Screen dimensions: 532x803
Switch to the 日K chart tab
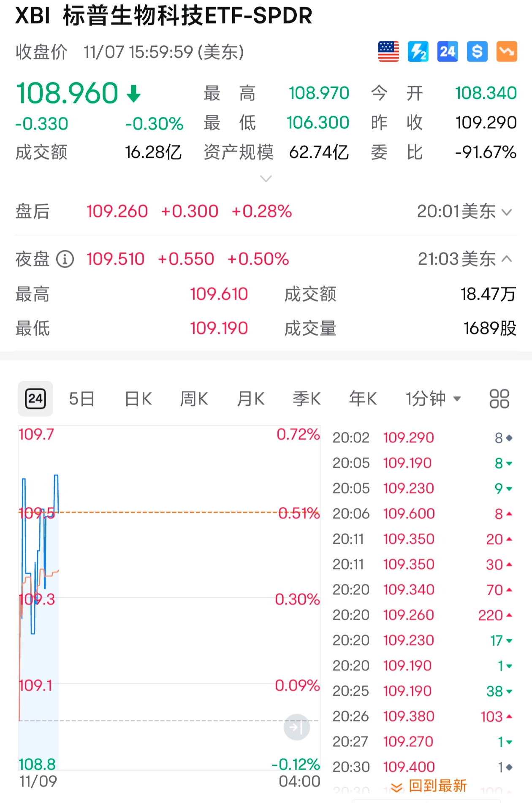[x=138, y=399]
